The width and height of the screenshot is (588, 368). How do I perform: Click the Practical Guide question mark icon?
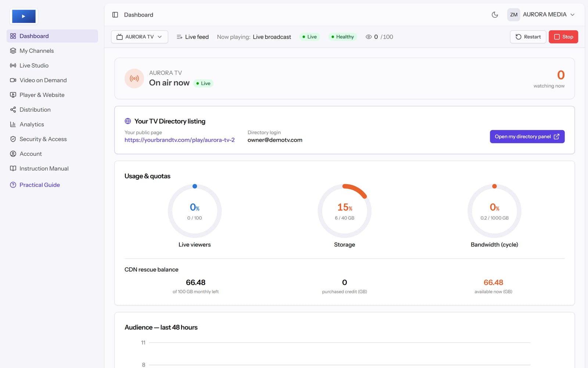coord(13,185)
